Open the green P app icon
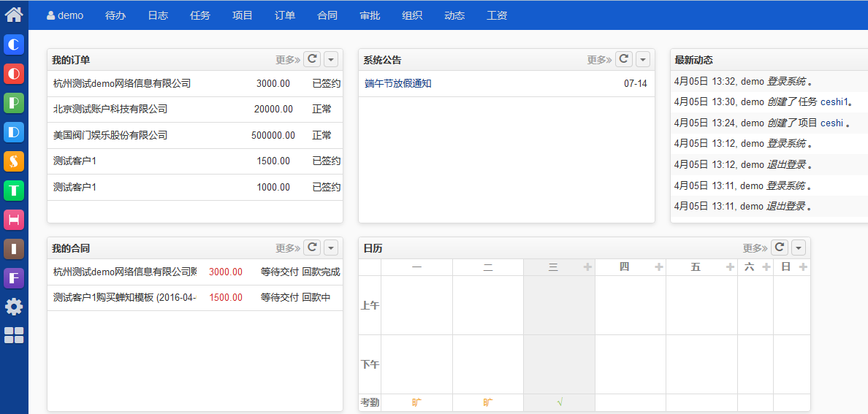 (x=14, y=103)
